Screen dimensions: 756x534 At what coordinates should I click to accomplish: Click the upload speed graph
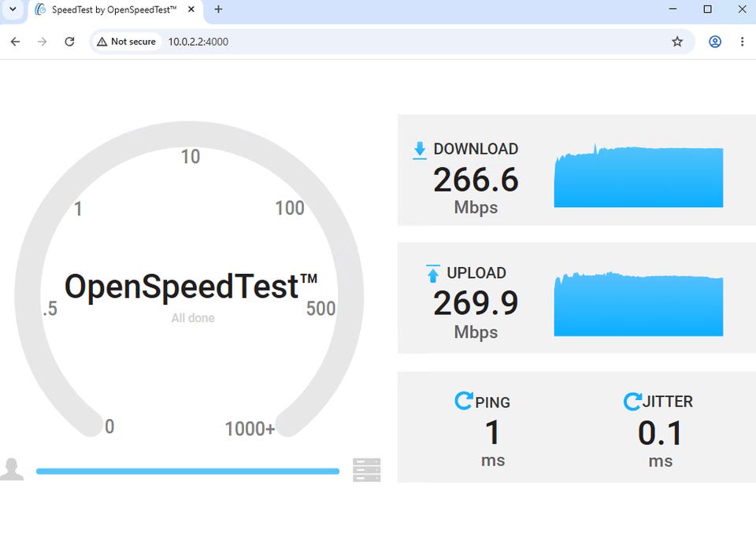[639, 304]
